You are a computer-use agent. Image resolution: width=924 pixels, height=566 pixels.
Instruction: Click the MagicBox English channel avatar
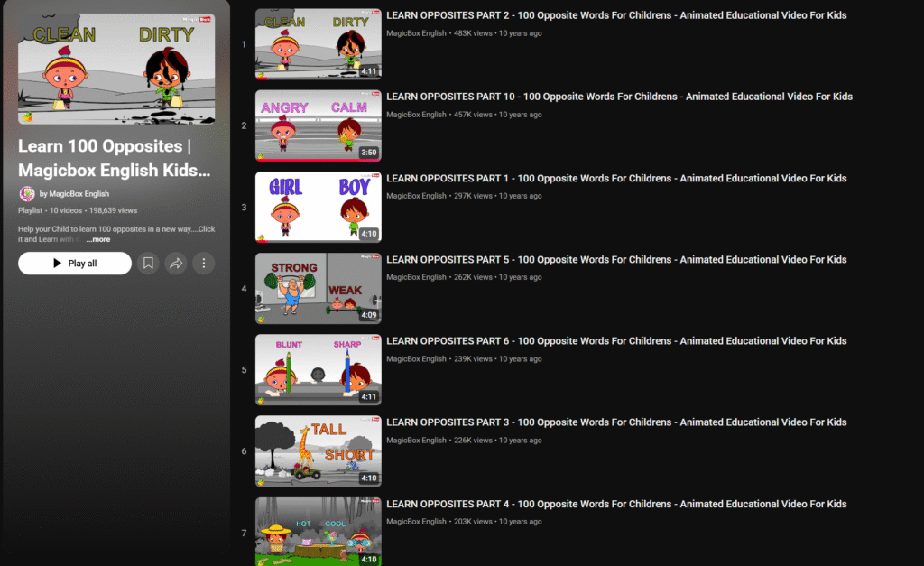click(27, 193)
